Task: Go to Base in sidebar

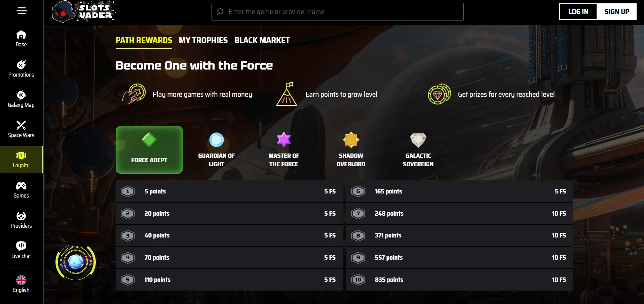Action: [21, 39]
